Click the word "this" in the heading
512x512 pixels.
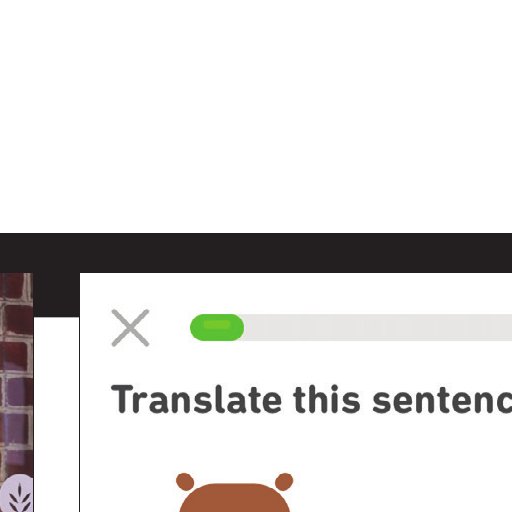[327, 399]
